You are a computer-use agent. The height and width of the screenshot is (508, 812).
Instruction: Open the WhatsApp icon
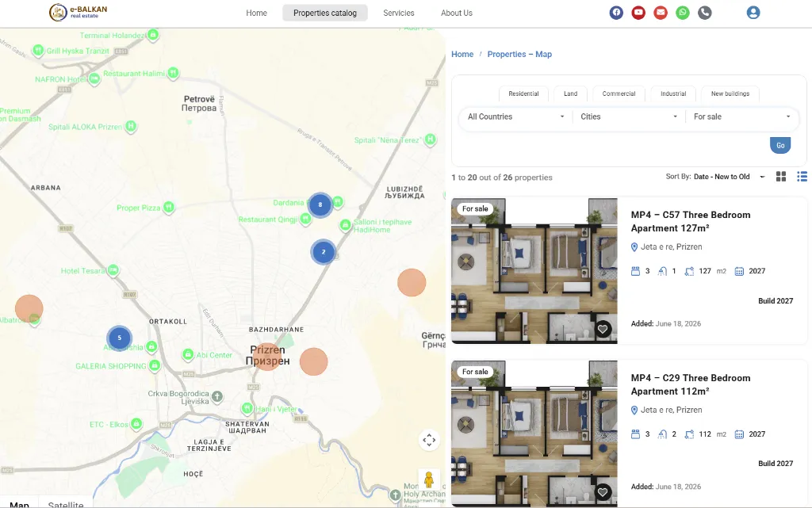point(683,13)
